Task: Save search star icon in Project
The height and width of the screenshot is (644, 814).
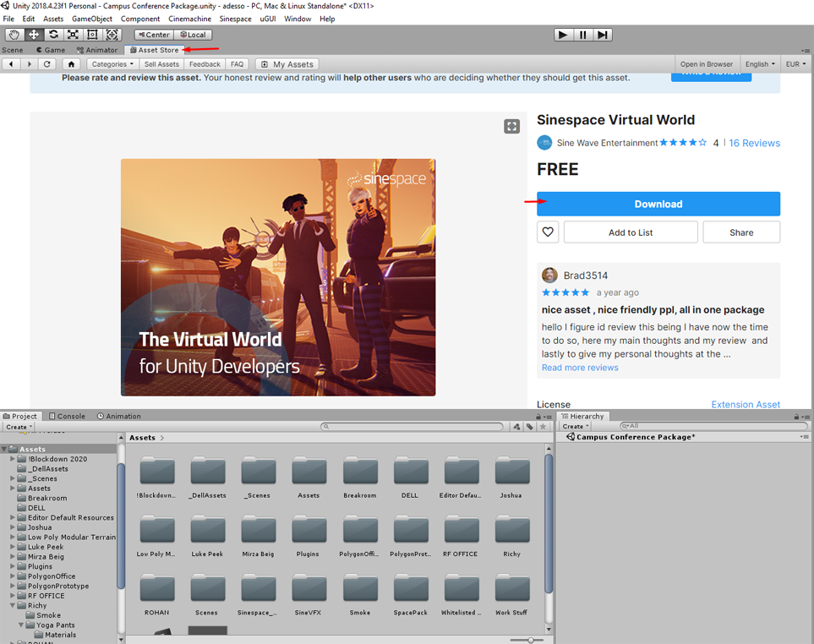Action: pyautogui.click(x=543, y=427)
